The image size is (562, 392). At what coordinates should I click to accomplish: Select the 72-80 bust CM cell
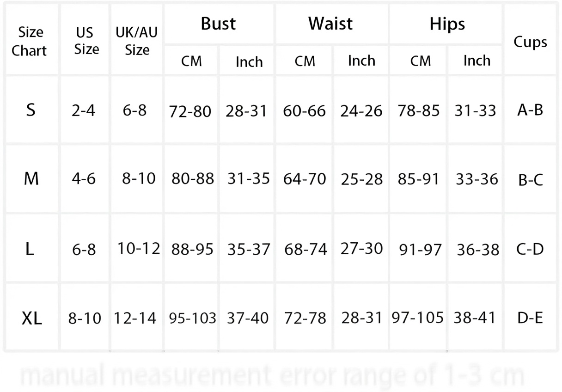click(x=190, y=111)
